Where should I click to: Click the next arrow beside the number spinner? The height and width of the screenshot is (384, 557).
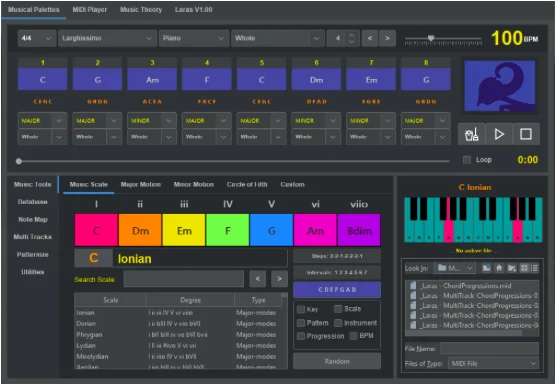[387, 38]
